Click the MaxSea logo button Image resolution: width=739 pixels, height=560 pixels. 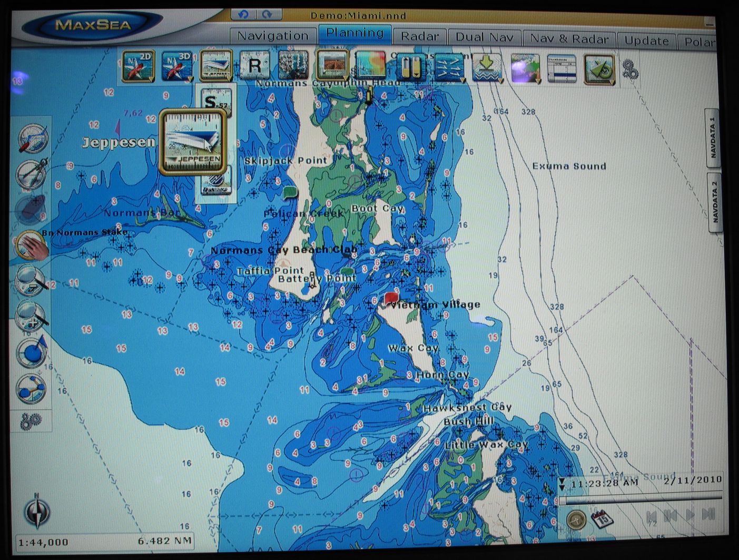[93, 24]
